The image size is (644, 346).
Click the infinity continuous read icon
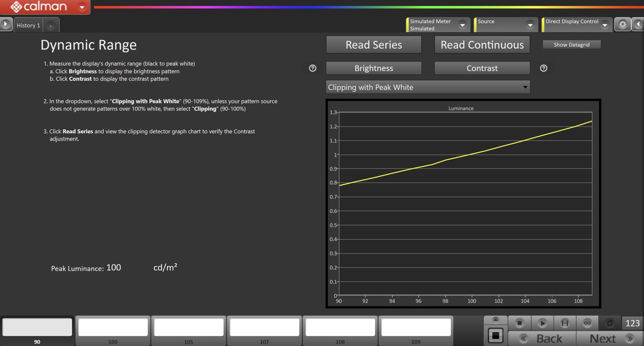click(587, 323)
